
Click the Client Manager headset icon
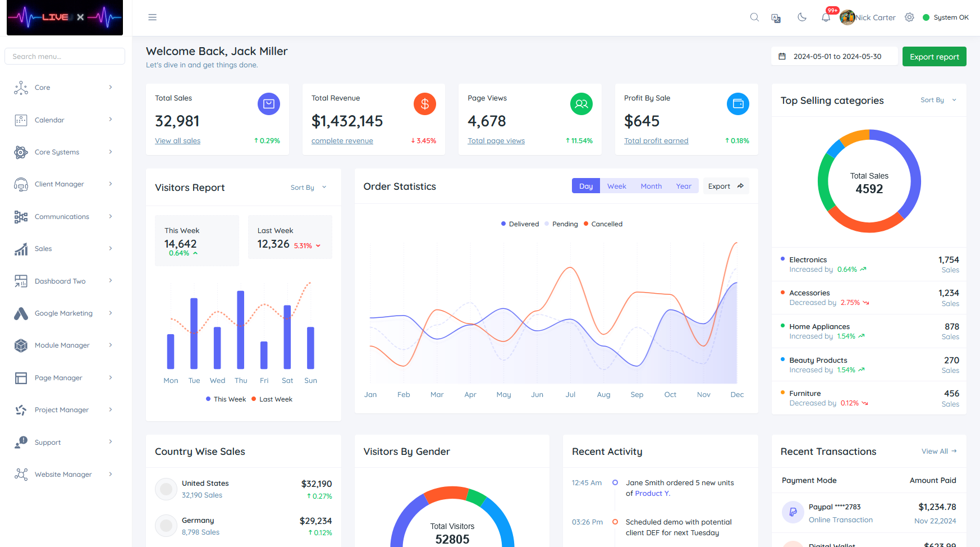pos(21,184)
